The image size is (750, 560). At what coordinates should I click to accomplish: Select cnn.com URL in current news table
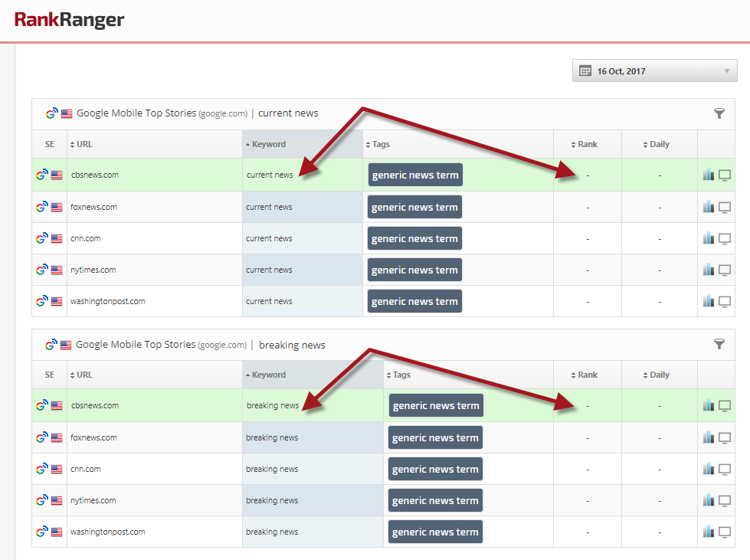click(86, 238)
